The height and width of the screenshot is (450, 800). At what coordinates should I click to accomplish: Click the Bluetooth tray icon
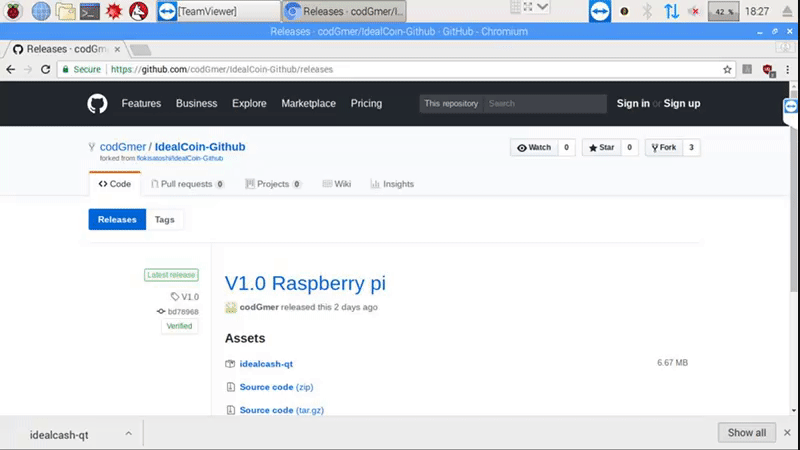(647, 11)
